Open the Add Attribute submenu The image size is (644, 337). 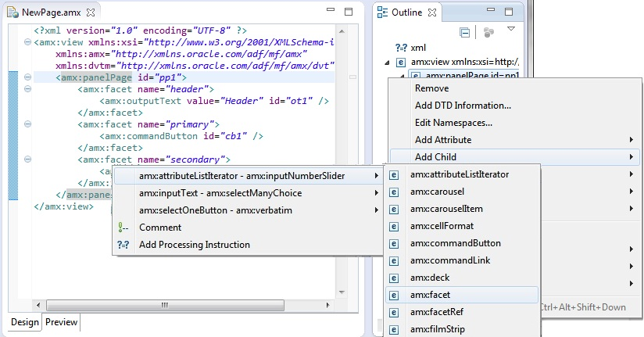[x=514, y=140]
